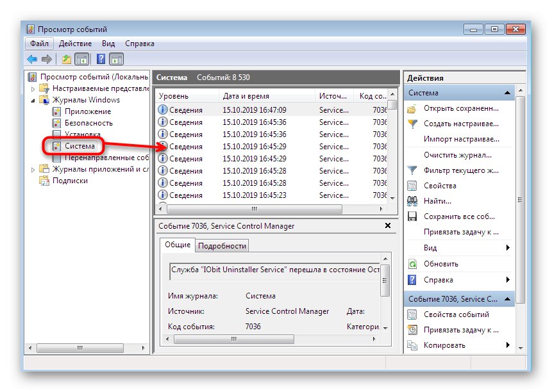Click the Forward arrow in the toolbar
The width and height of the screenshot is (552, 392).
[x=46, y=60]
